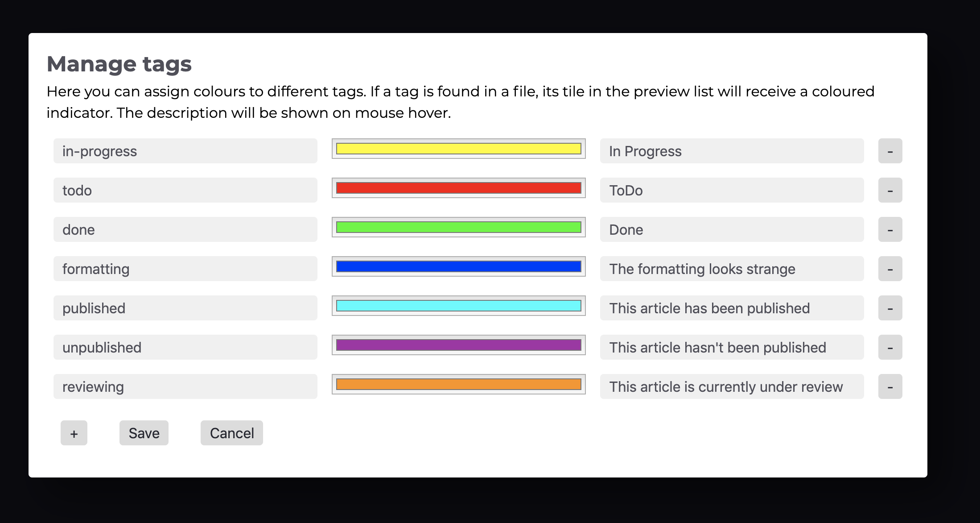The width and height of the screenshot is (980, 523).
Task: Change the formatting tag's blue colour
Action: click(x=458, y=268)
